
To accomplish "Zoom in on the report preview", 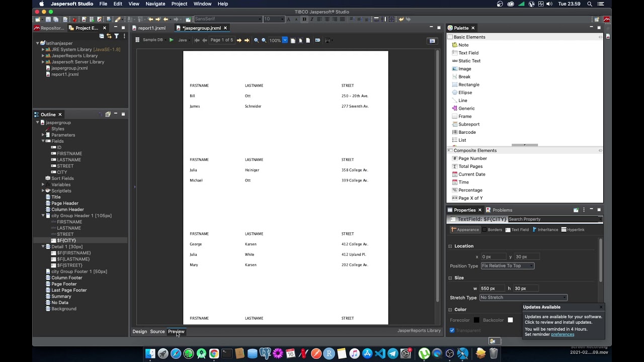I will point(256,40).
